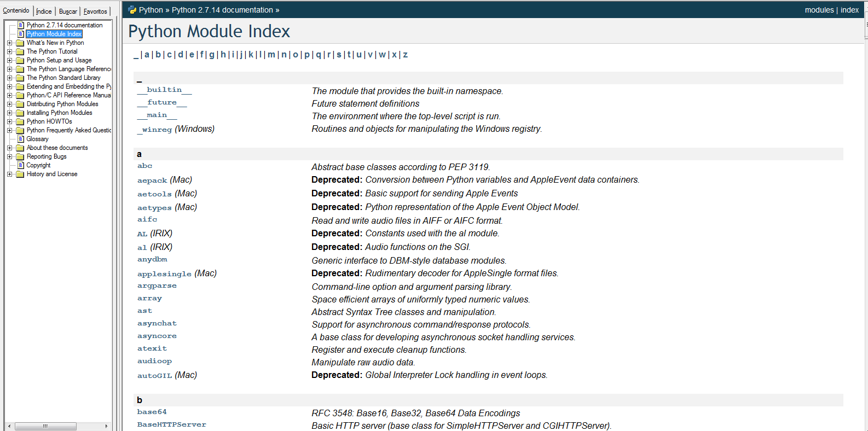The width and height of the screenshot is (868, 431).
Task: Click 'Register and execute cleanup functions.' description
Action: click(389, 350)
